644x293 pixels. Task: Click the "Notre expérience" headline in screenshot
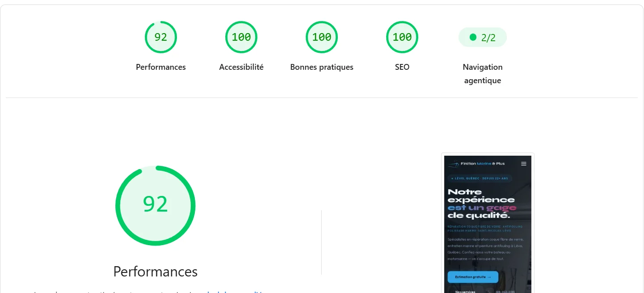pyautogui.click(x=481, y=196)
